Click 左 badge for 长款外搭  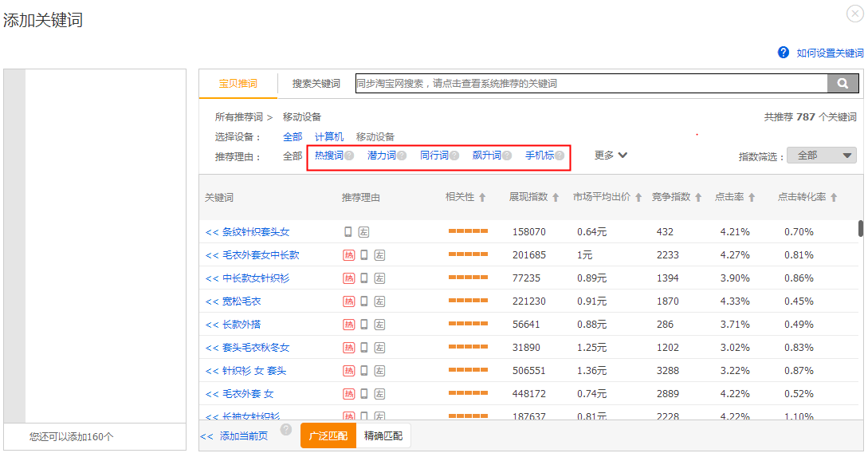379,325
